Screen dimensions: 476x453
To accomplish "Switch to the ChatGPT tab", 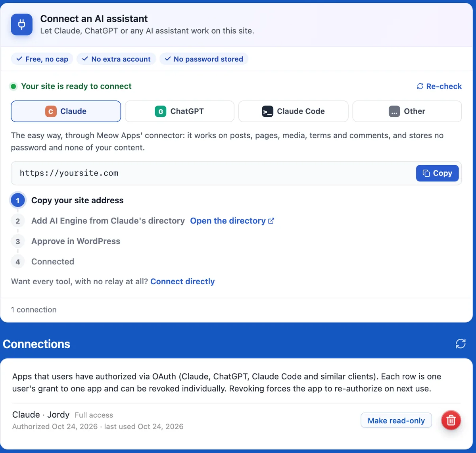I will coord(180,111).
